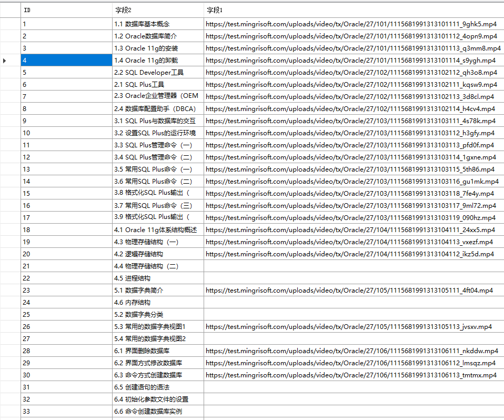The height and width of the screenshot is (420, 504).
Task: Select cell '4.1 Oracle 11g体系结构概述'
Action: (x=158, y=230)
